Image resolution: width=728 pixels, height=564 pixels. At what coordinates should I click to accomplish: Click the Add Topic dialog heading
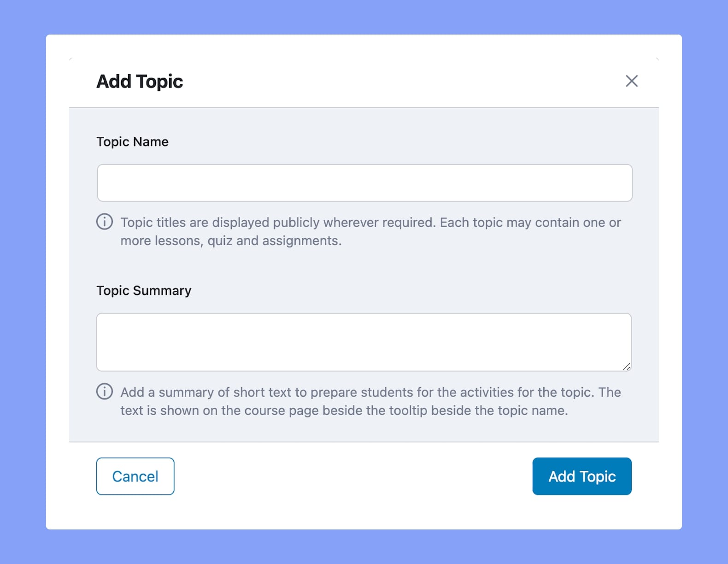(x=140, y=82)
